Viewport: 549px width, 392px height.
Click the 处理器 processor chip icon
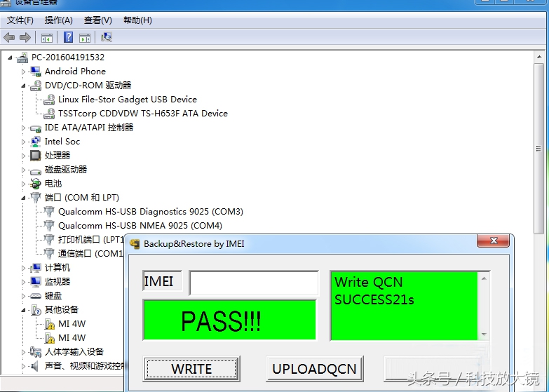point(36,156)
